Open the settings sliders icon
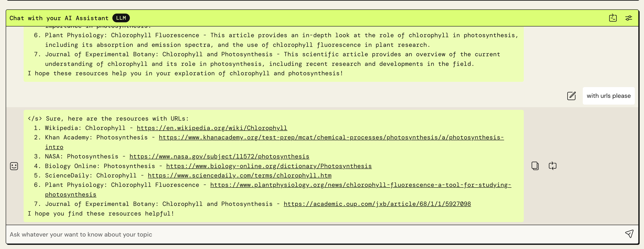This screenshot has width=644, height=249. pos(628,18)
